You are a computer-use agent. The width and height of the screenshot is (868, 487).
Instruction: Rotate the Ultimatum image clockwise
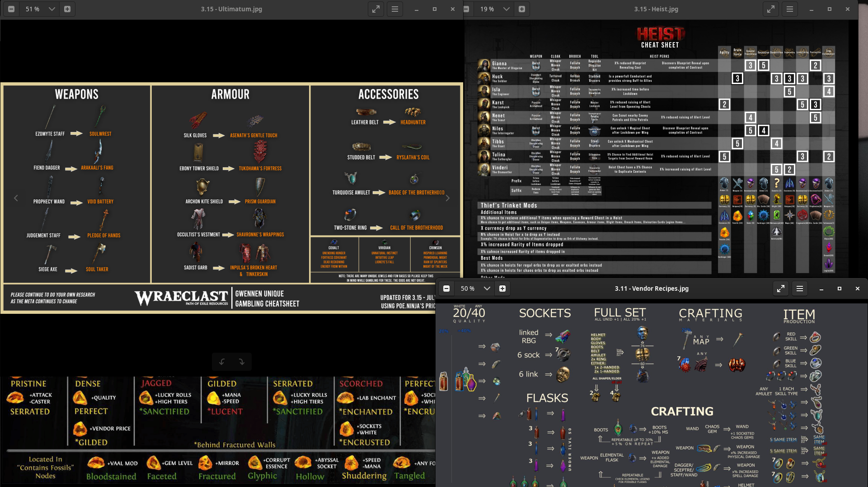tap(242, 362)
